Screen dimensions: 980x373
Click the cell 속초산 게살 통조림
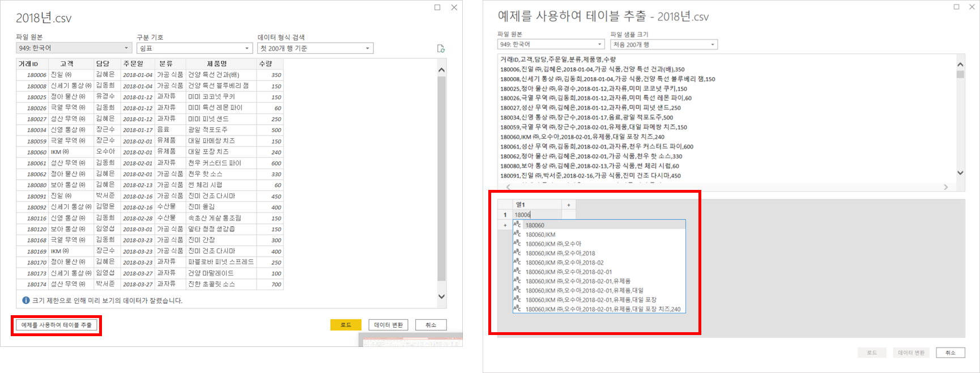[x=221, y=218]
